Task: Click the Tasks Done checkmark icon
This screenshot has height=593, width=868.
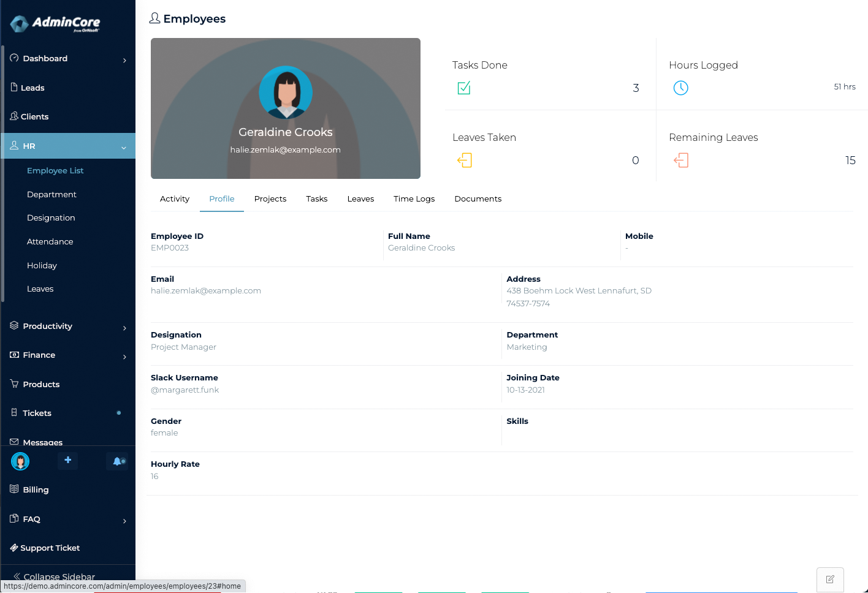Action: click(x=464, y=88)
